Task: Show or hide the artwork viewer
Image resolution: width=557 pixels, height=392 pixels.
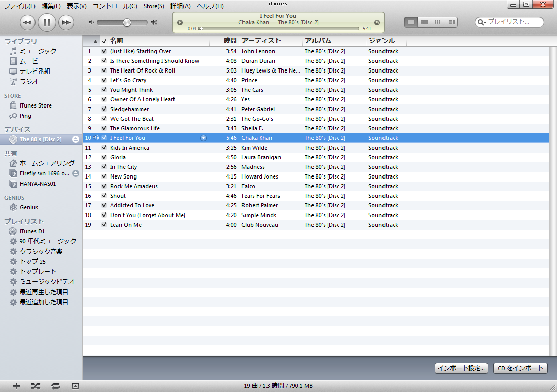Action: pos(75,386)
